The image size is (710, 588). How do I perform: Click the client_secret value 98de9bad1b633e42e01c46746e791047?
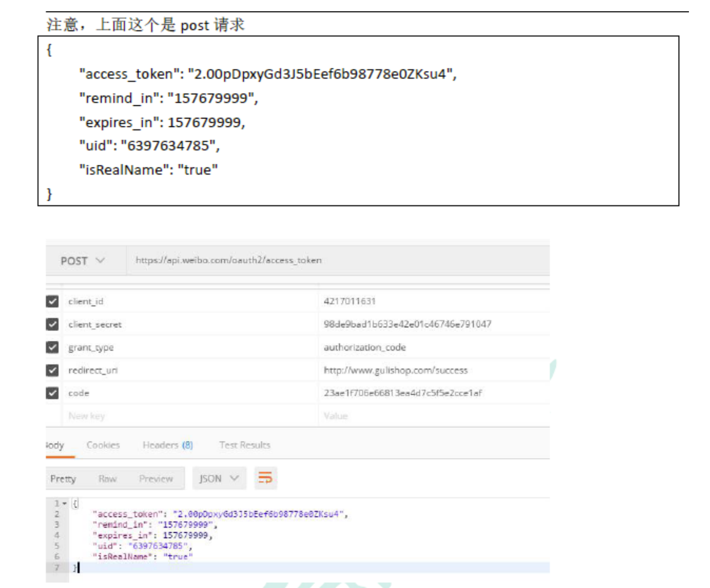click(407, 324)
